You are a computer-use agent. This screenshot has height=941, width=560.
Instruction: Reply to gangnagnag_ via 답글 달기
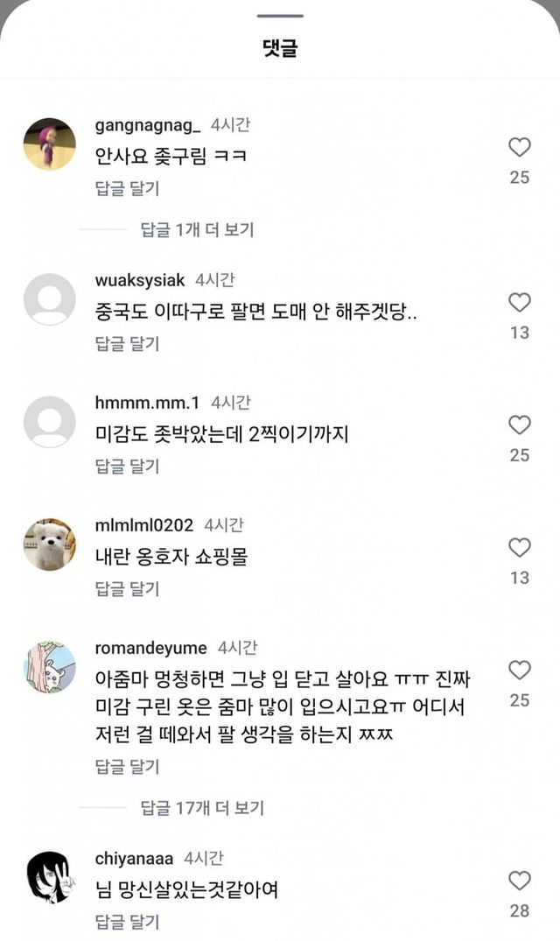click(x=127, y=188)
